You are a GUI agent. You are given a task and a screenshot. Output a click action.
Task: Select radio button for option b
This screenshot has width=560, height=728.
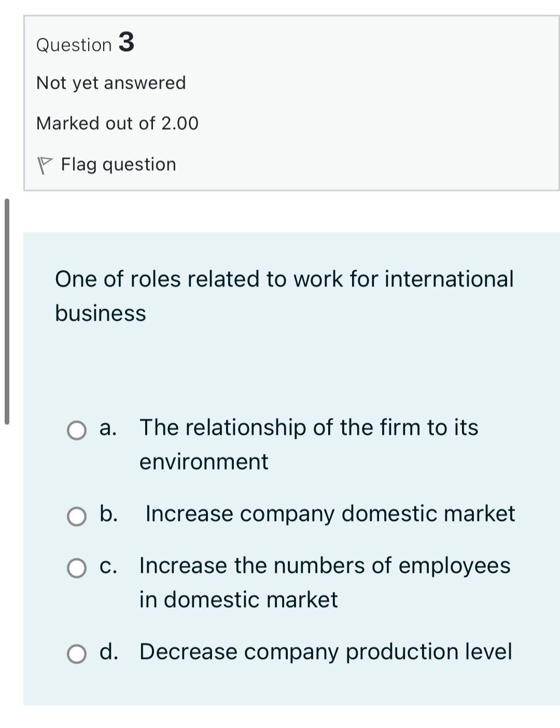(77, 516)
